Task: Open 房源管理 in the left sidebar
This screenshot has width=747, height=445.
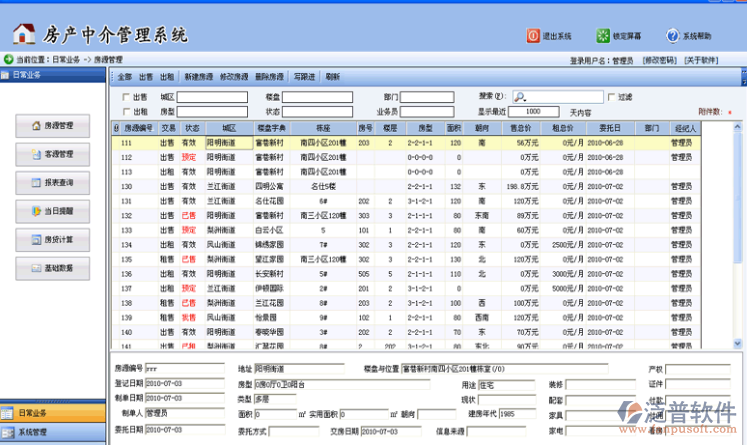Action: pos(53,126)
